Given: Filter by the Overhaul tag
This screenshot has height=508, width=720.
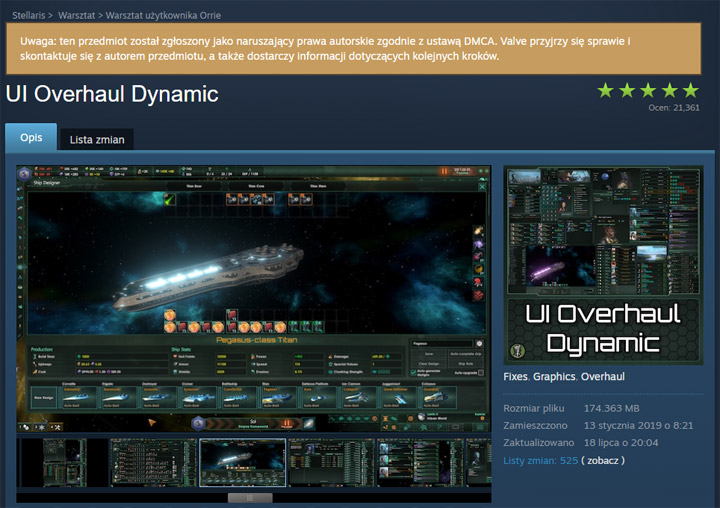Looking at the screenshot, I should [x=603, y=377].
